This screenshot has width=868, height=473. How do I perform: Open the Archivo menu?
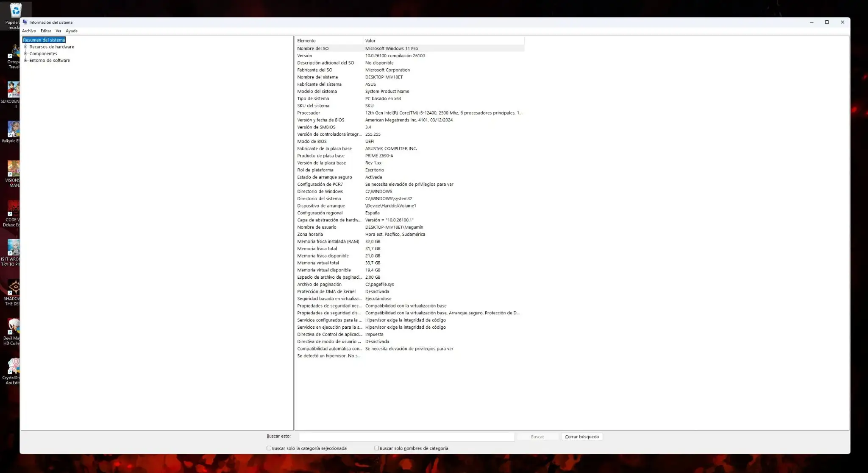[29, 31]
